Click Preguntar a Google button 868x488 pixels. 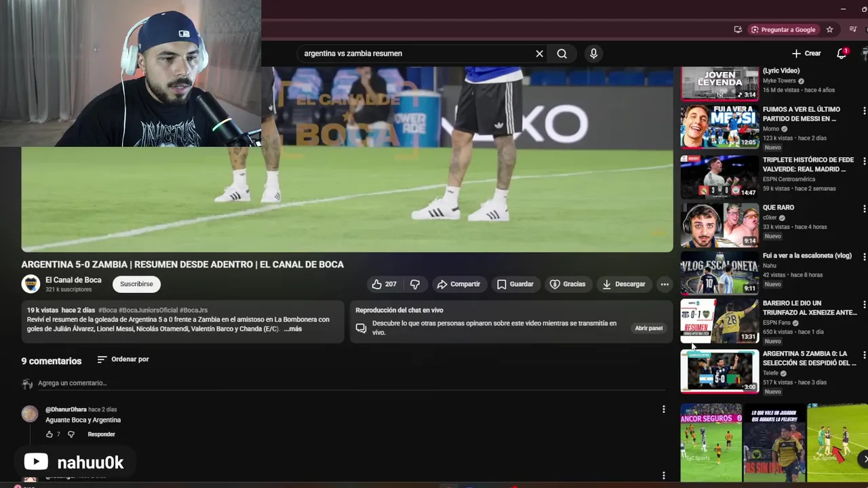tap(783, 30)
